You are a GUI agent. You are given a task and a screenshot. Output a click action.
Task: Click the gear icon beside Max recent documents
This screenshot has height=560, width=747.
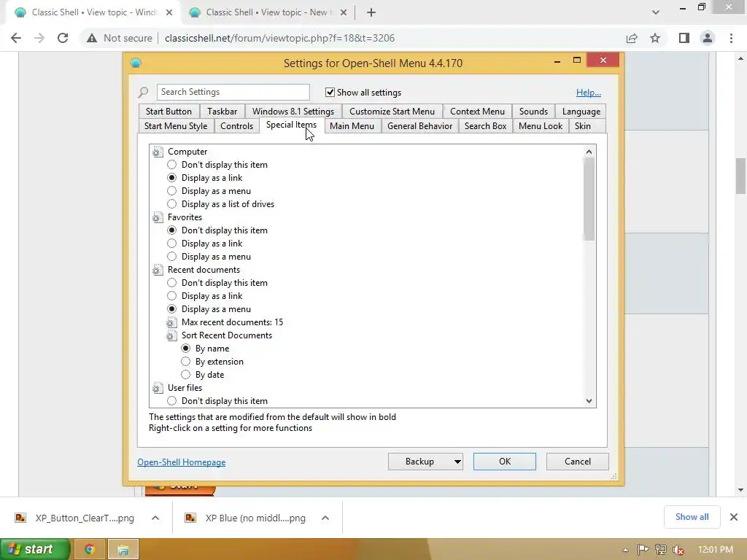click(171, 322)
